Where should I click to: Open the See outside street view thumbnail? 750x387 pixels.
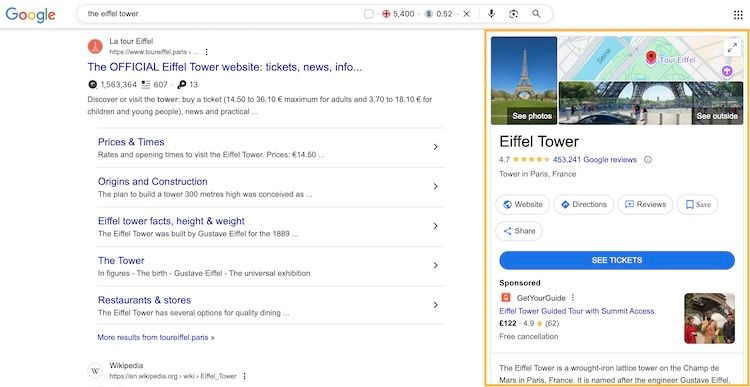651,103
